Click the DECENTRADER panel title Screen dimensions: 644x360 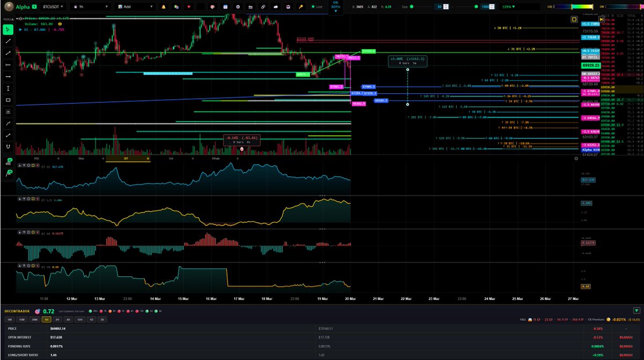[x=17, y=311]
